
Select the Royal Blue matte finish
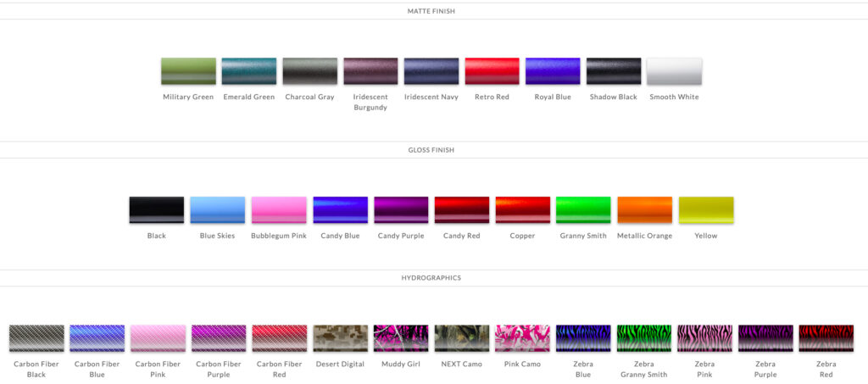tap(553, 71)
